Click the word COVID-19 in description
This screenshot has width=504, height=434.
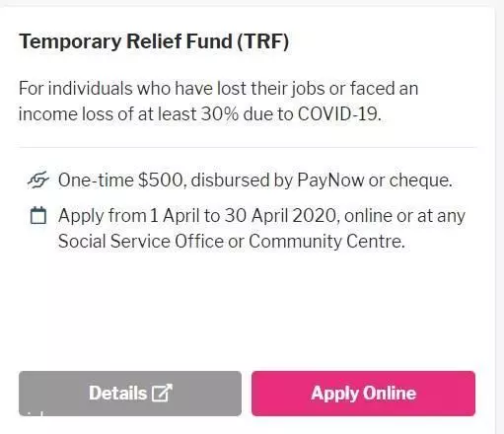339,114
